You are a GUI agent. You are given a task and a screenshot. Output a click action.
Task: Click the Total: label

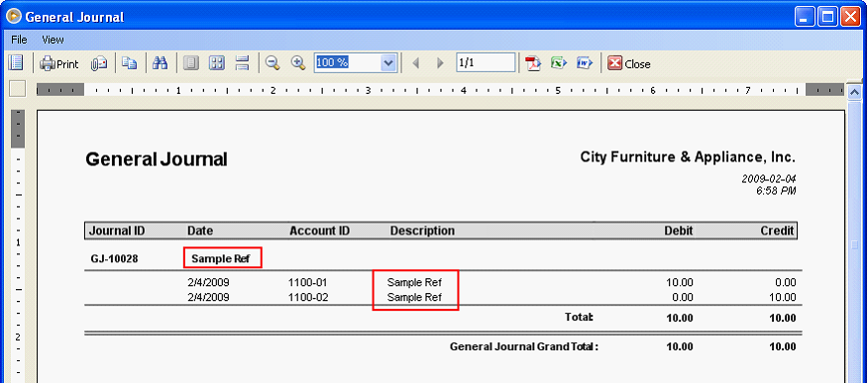coord(579,317)
